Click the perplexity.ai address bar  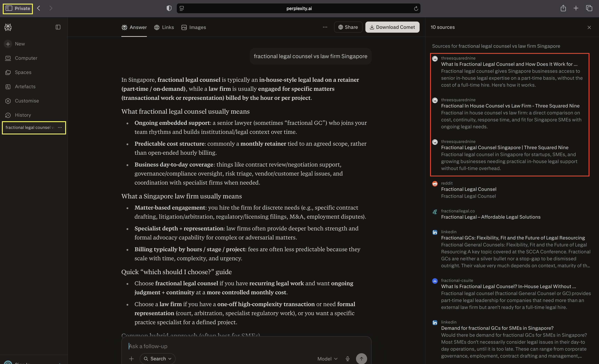(x=299, y=9)
